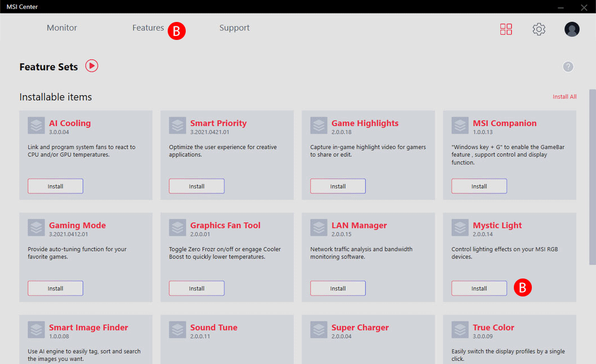Switch to the Monitor tab
This screenshot has height=364, width=596.
[x=61, y=28]
